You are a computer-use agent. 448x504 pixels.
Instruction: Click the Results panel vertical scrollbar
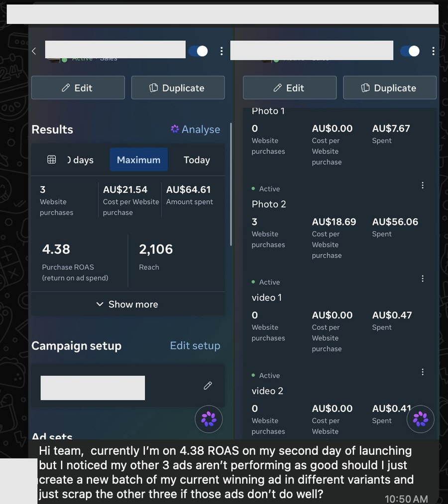click(231, 184)
